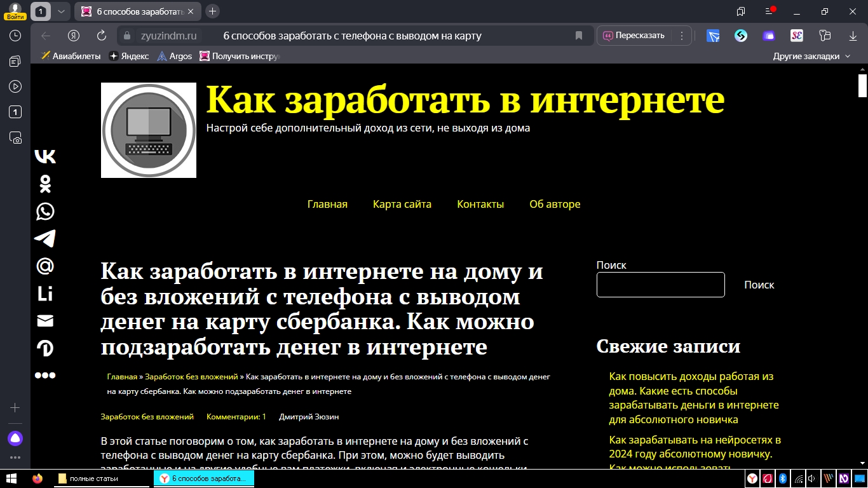The width and height of the screenshot is (868, 488).
Task: Share via Mail.ru @ icon
Action: 45,266
